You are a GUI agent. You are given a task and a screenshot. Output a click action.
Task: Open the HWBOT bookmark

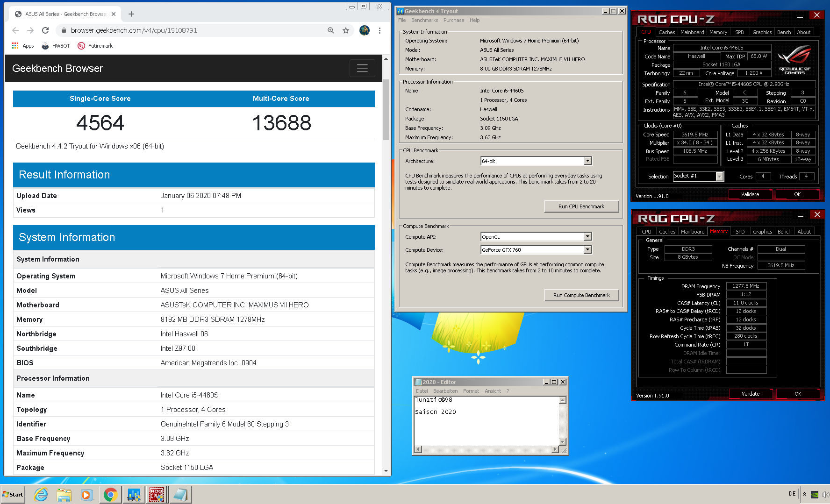pyautogui.click(x=56, y=46)
